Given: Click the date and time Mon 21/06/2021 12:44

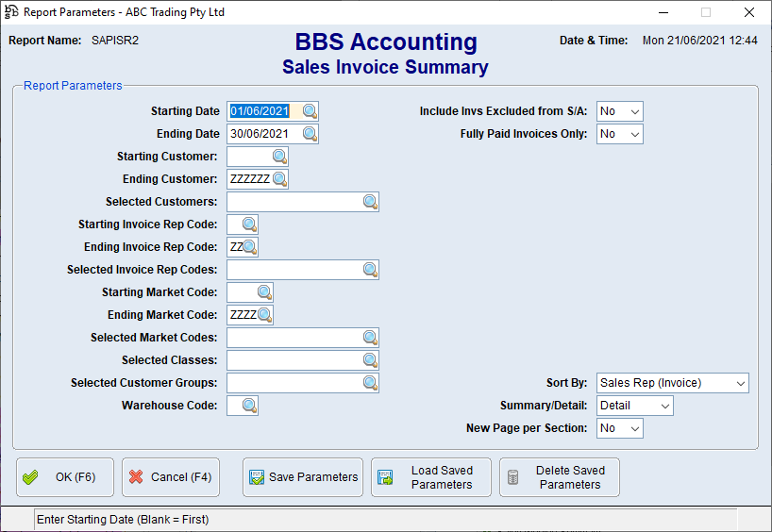Looking at the screenshot, I should coord(699,41).
